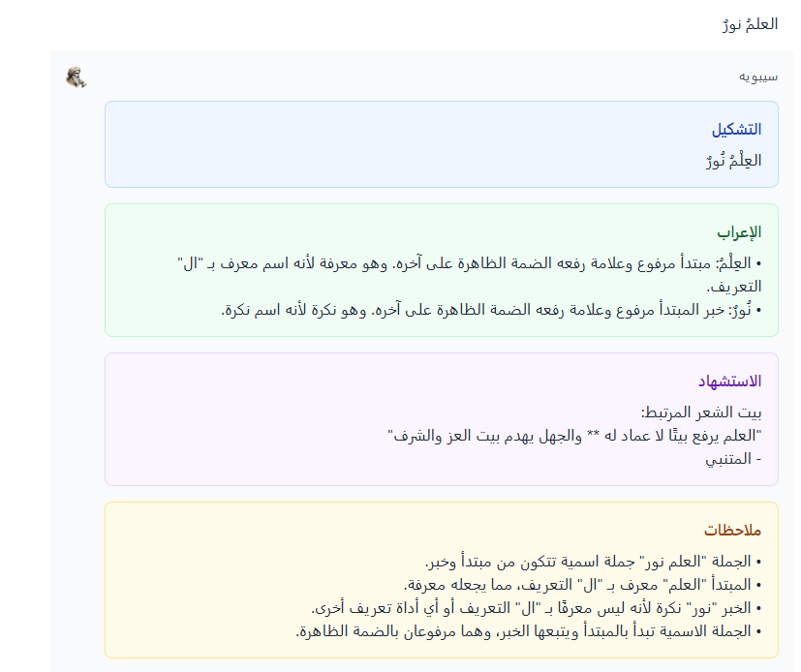801x672 pixels.
Task: Click the note about "جملة اسمية تتكون من مبتدأ وخبر"
Action: [593, 562]
